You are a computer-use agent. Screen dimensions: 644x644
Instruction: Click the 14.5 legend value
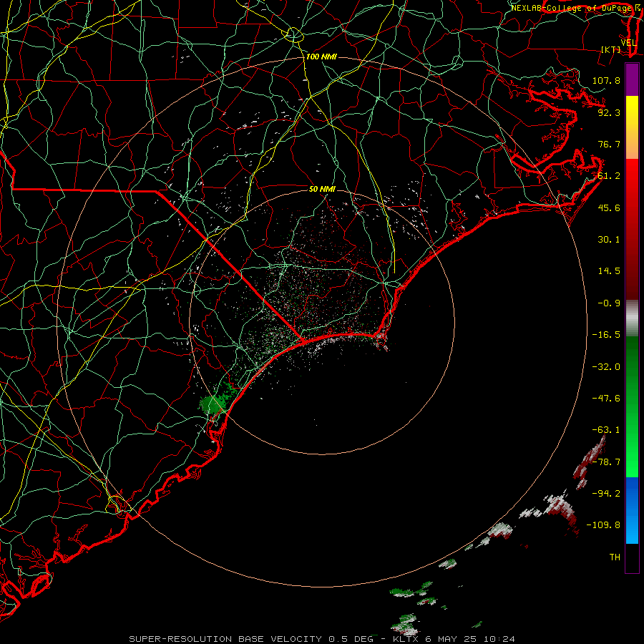[x=609, y=271]
